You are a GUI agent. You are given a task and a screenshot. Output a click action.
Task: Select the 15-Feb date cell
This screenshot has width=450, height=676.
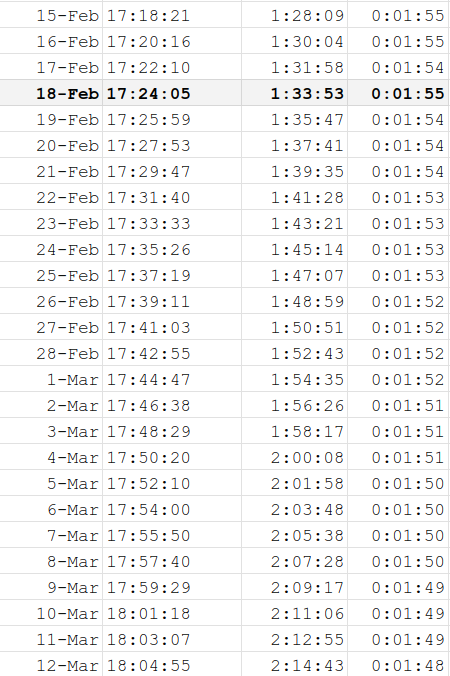click(51, 15)
